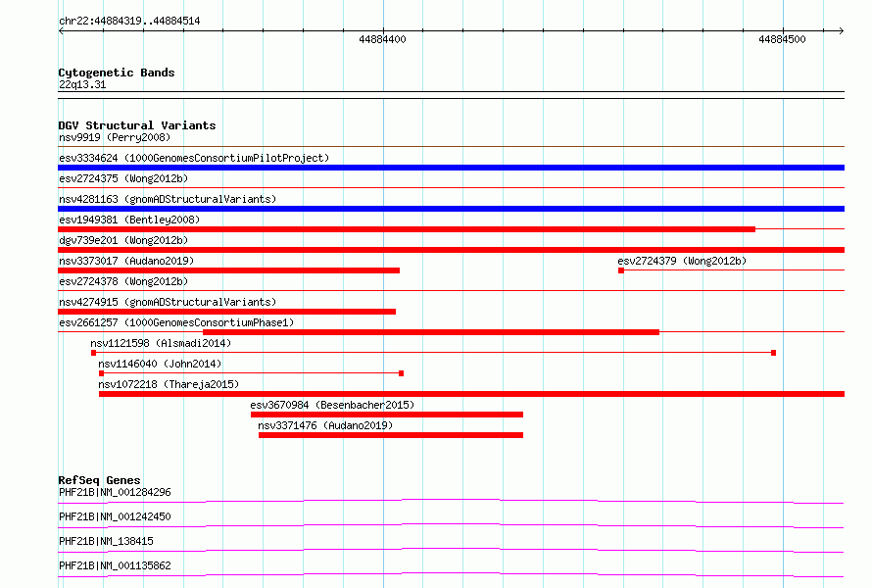The height and width of the screenshot is (588, 872).
Task: Click the red bar of nsv4274915
Action: [x=227, y=312]
